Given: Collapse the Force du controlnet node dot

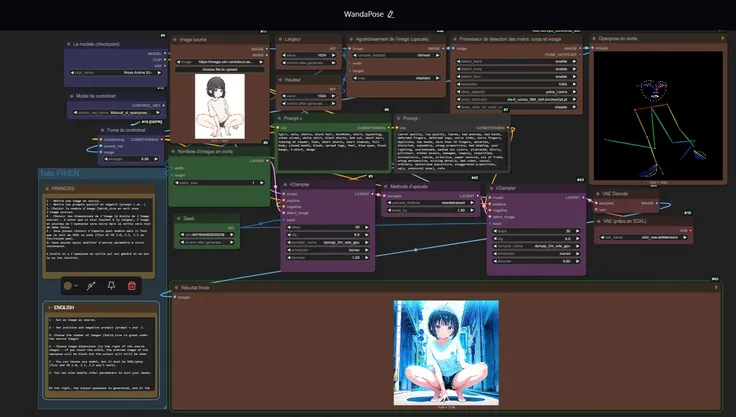Looking at the screenshot, I should point(103,130).
